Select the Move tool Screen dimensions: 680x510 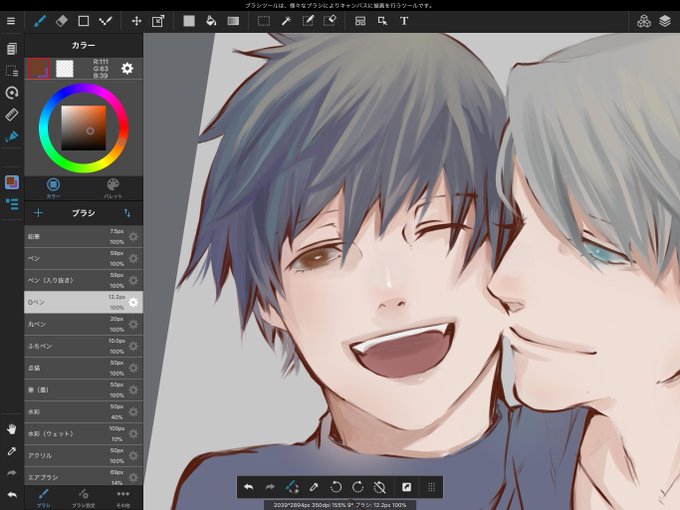(137, 21)
